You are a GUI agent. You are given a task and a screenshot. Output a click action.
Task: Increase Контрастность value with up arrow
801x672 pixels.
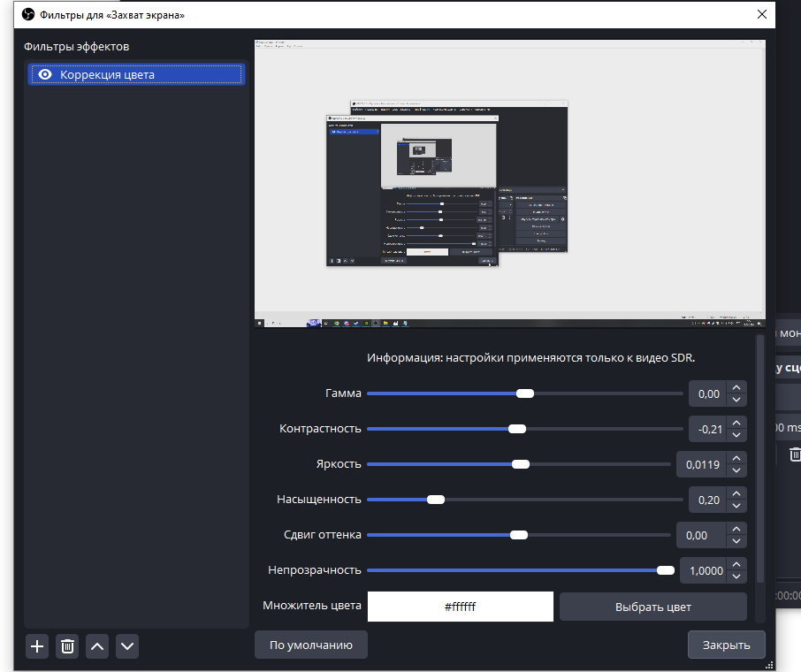(x=736, y=424)
